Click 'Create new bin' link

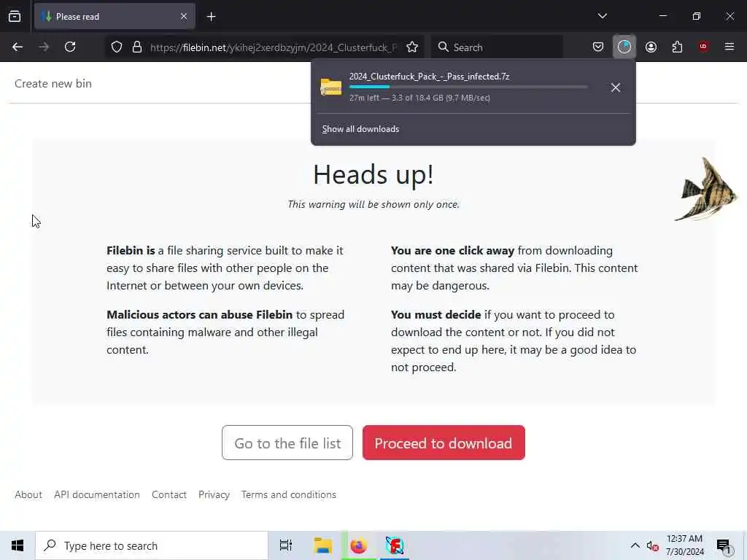click(53, 83)
